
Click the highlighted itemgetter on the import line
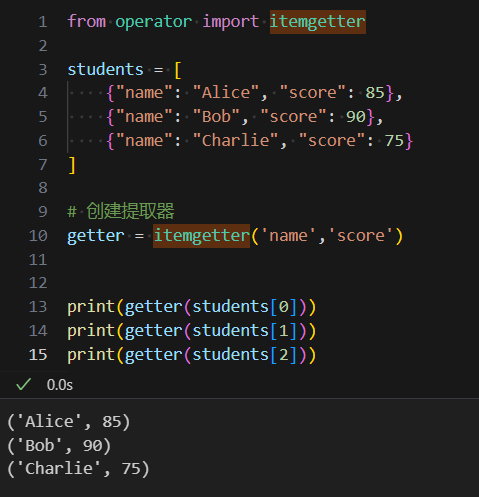click(x=318, y=22)
